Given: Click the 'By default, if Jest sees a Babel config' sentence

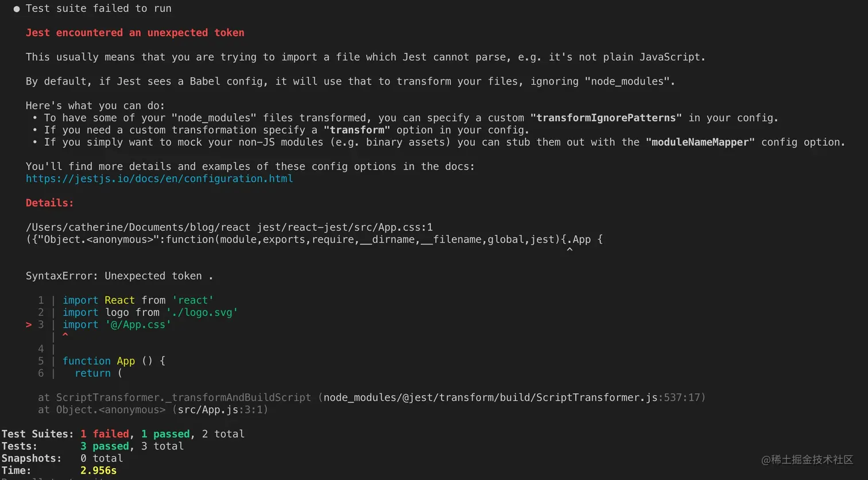Looking at the screenshot, I should point(350,82).
